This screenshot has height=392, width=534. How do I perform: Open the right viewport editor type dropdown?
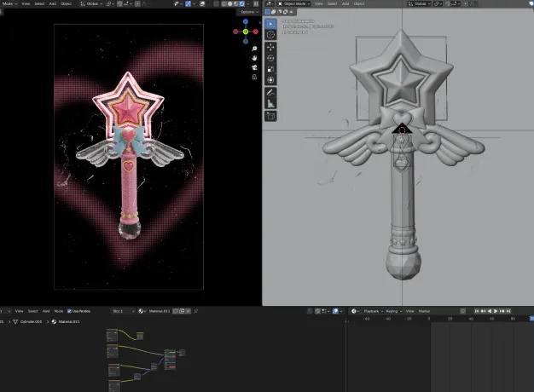click(269, 3)
